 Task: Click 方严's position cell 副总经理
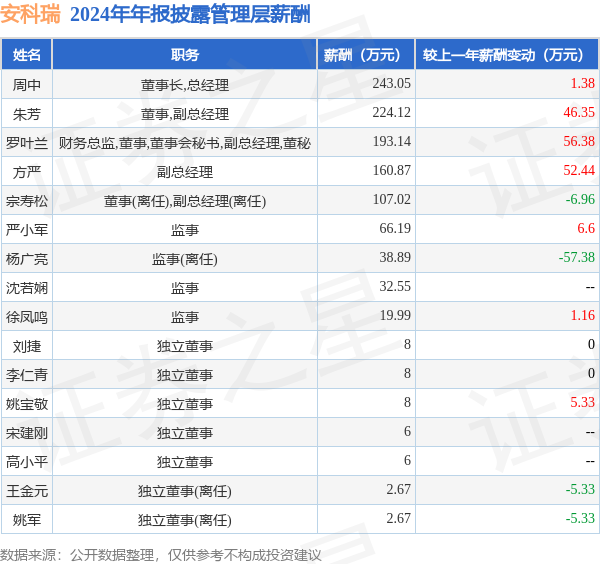tap(184, 172)
